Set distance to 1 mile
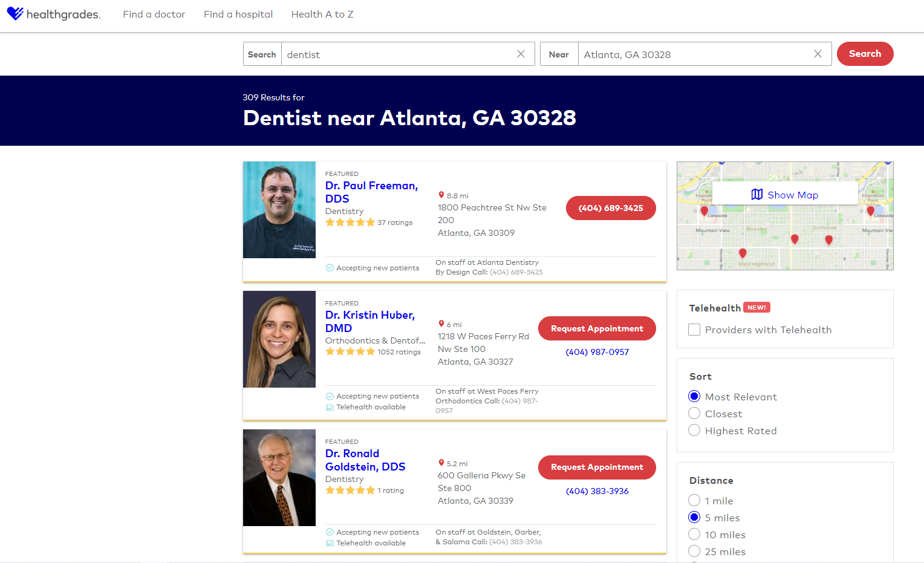924x563 pixels. click(694, 500)
